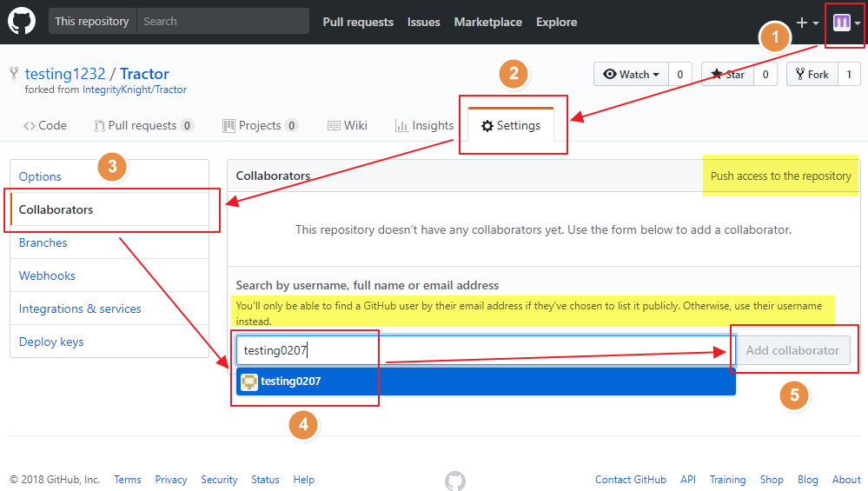This screenshot has width=868, height=491.
Task: Switch to the Wiki tab
Action: [347, 126]
